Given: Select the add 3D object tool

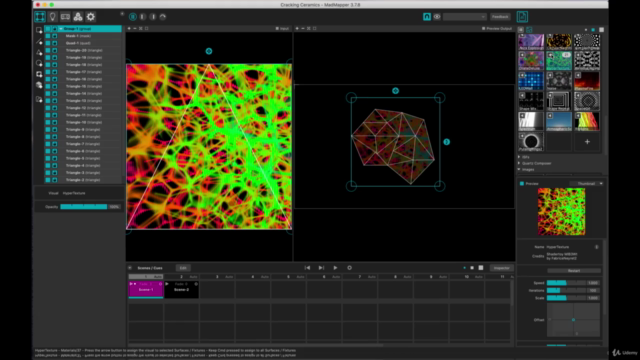Looking at the screenshot, I should click(x=39, y=85).
